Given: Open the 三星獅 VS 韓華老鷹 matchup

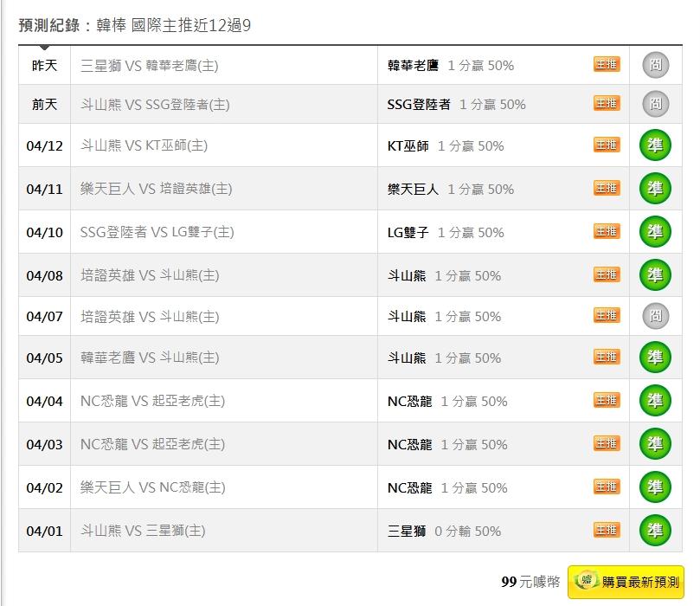Looking at the screenshot, I should (149, 66).
